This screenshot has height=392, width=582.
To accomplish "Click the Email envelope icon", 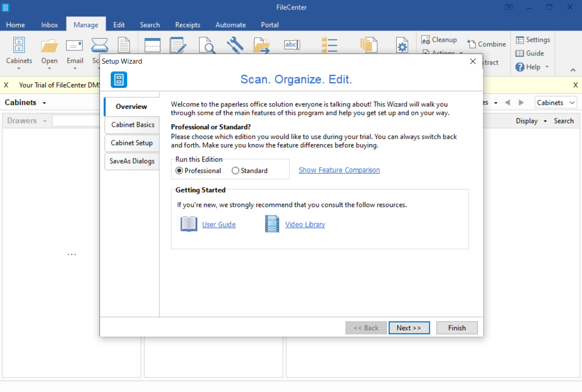I will 75,46.
